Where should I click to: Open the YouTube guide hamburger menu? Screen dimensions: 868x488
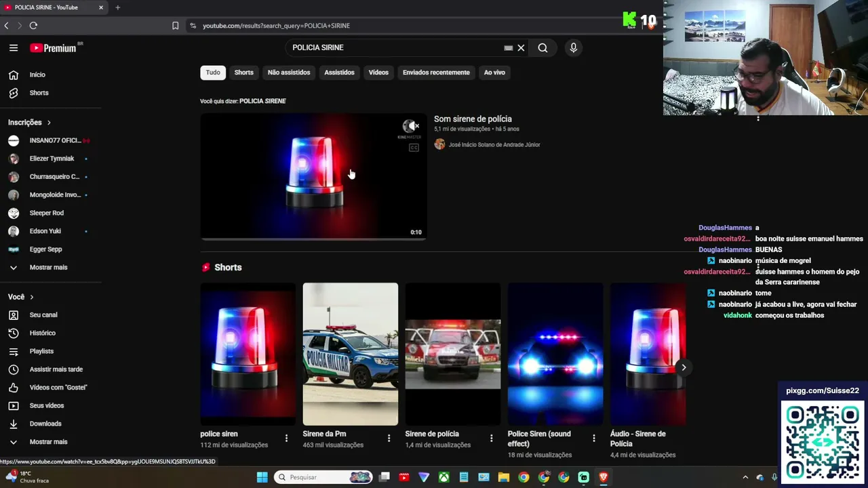coord(14,47)
